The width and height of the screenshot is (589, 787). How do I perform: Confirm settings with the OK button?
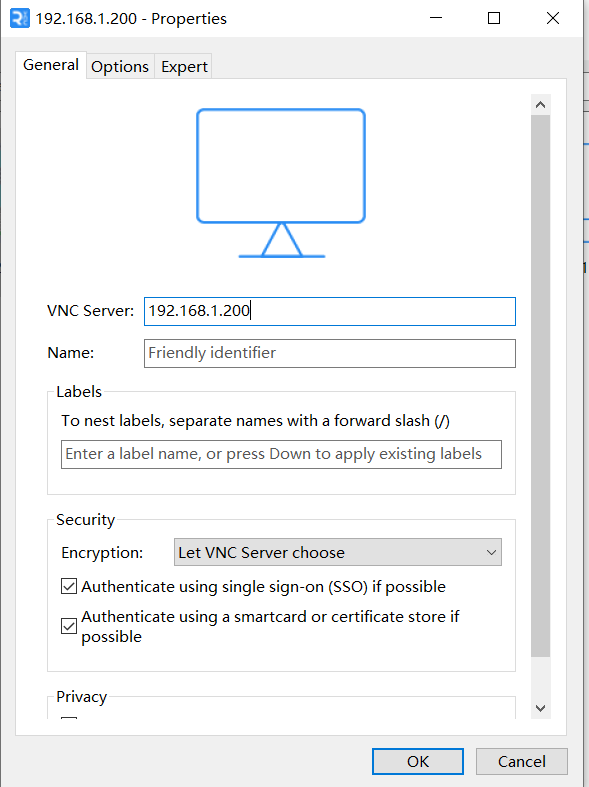point(418,761)
